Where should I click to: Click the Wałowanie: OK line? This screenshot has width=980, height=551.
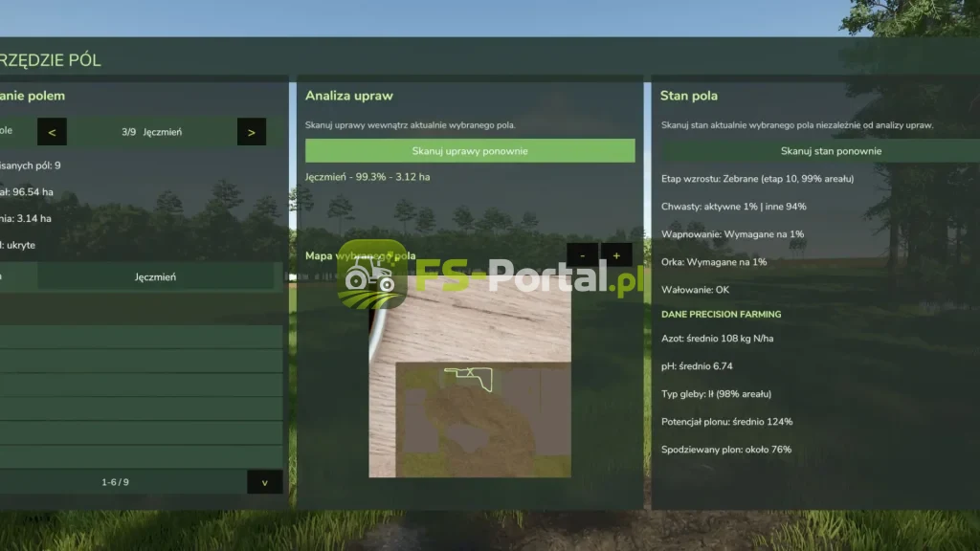point(695,290)
